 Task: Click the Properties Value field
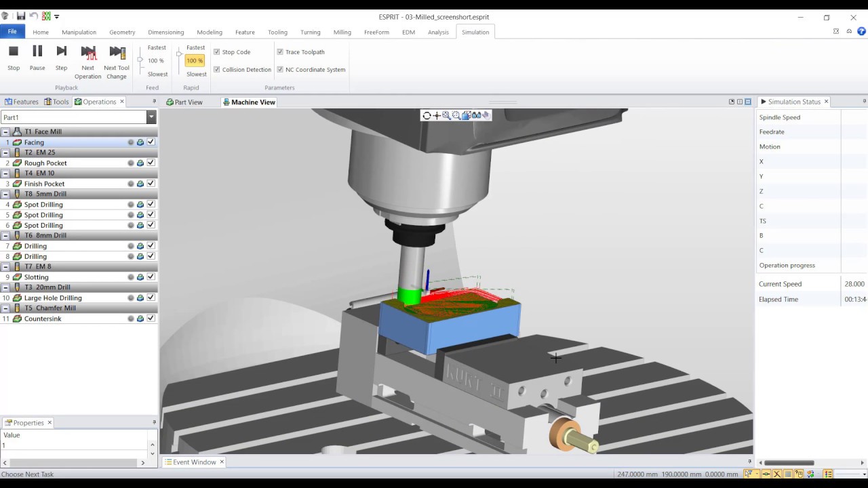75,445
